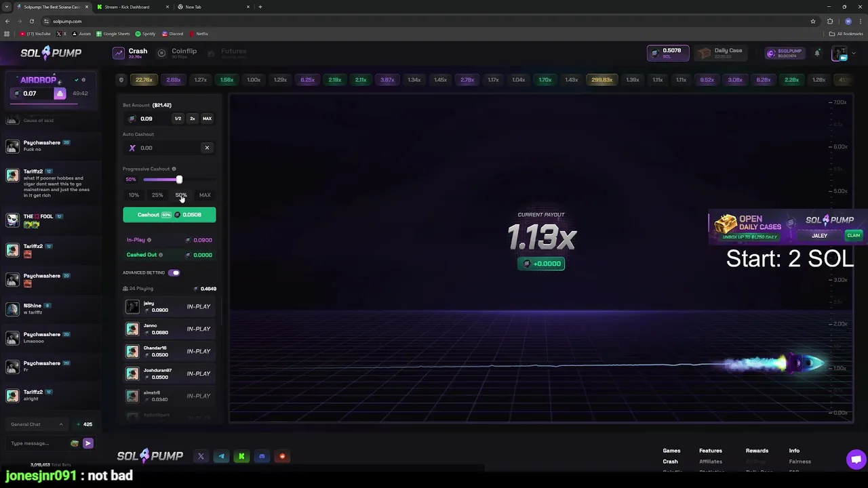This screenshot has width=868, height=488.
Task: Open the $SOLPUMP token price widget
Action: (785, 53)
